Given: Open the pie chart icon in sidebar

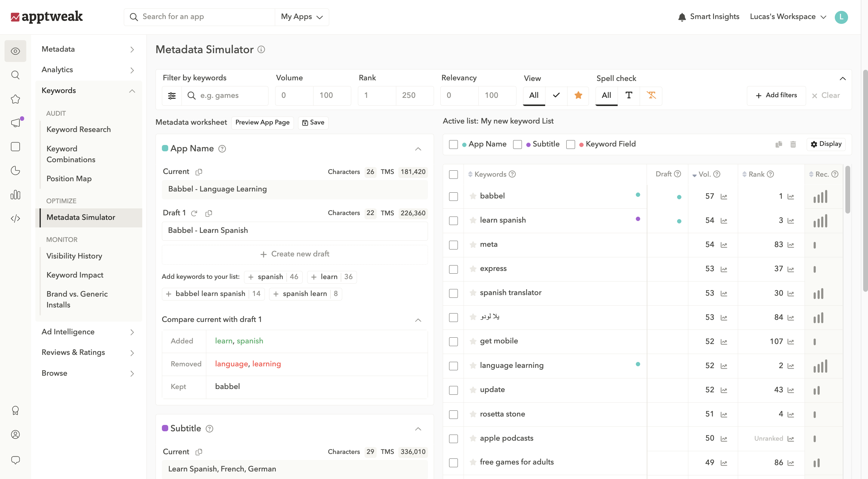Looking at the screenshot, I should coord(15,170).
